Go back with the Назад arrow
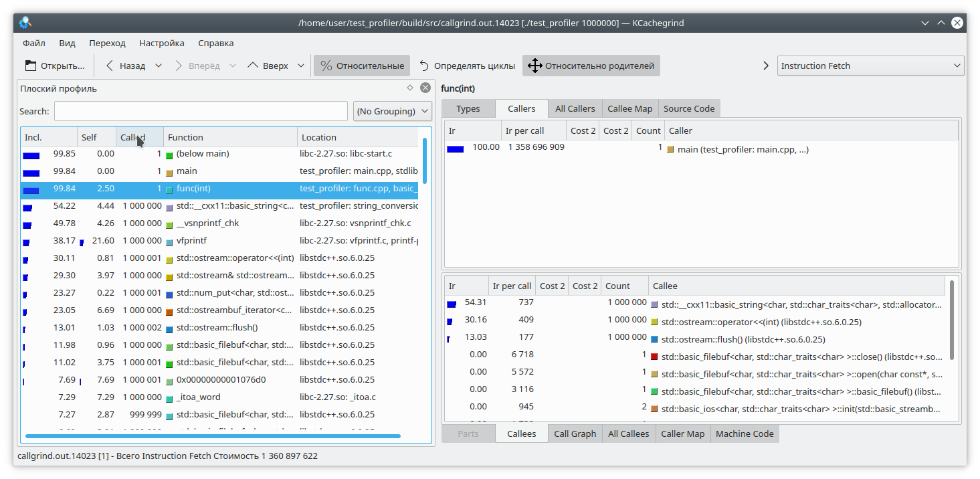 point(125,66)
